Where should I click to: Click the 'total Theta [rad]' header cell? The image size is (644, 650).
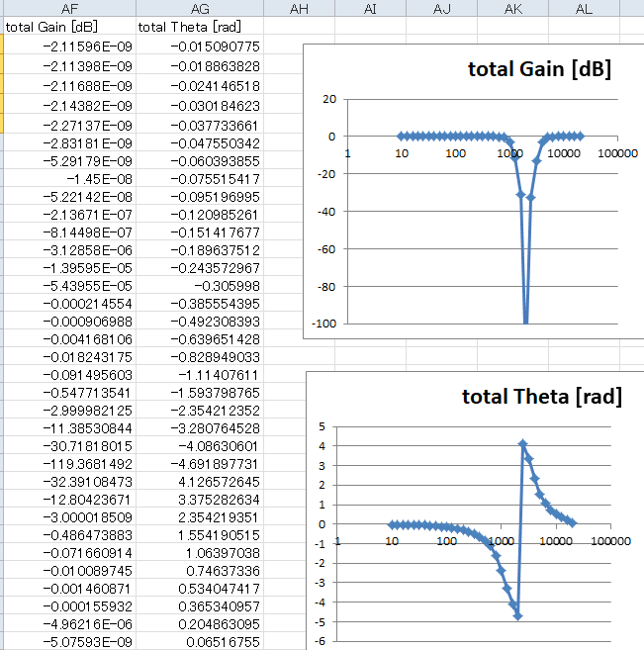[x=200, y=27]
